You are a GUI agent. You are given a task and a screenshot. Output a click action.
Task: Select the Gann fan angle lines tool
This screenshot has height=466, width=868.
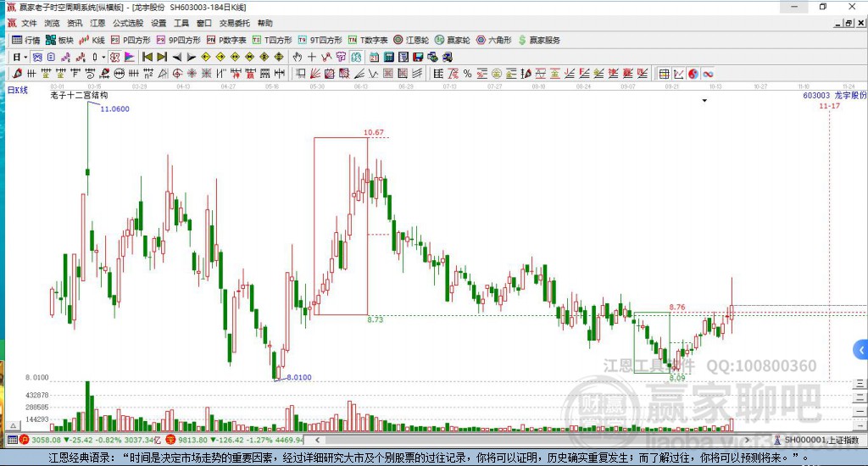[x=315, y=74]
